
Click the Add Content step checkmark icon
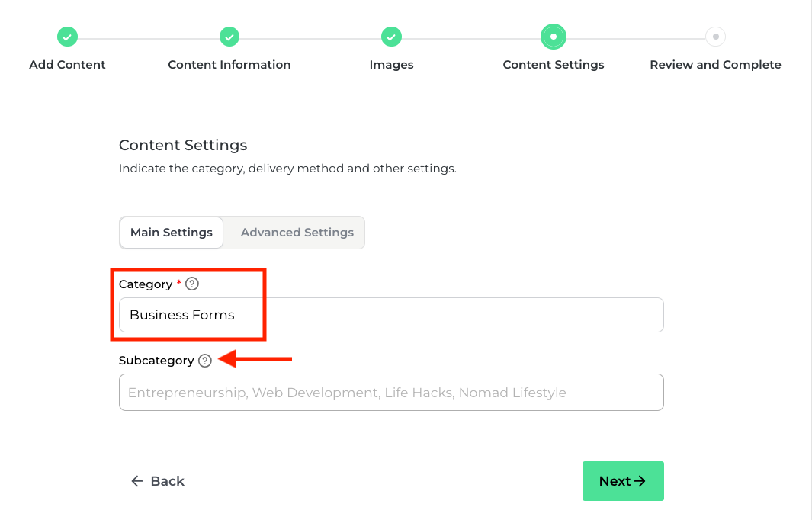[x=67, y=36]
